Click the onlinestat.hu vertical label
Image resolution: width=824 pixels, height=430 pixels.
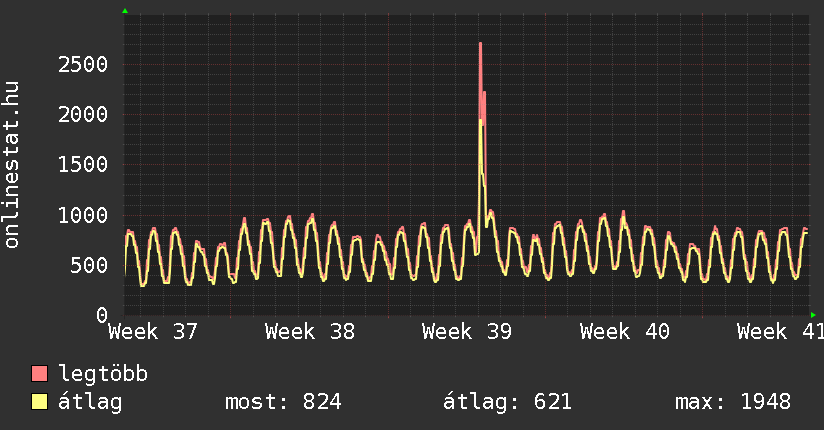12,164
